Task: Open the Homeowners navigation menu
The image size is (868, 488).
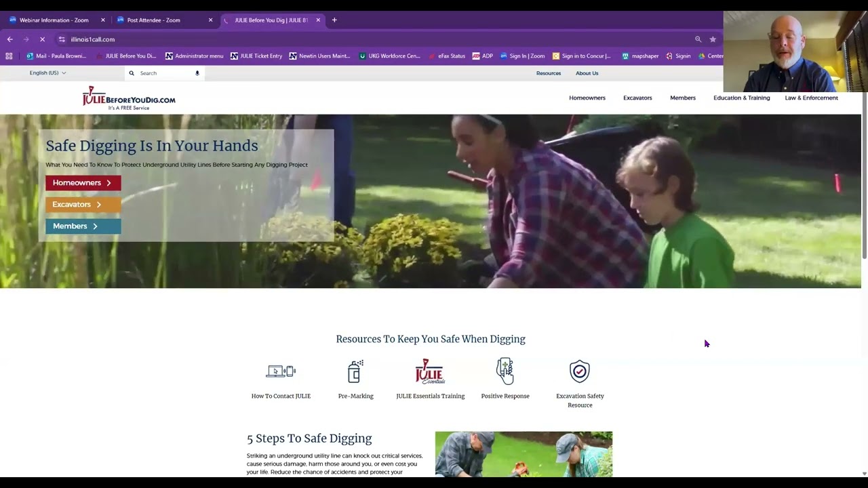Action: point(587,98)
